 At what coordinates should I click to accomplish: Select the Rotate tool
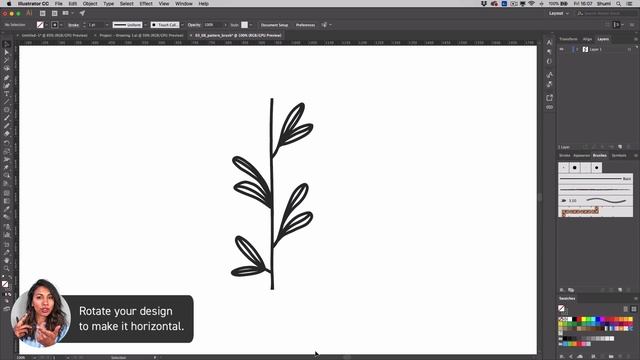(x=7, y=143)
